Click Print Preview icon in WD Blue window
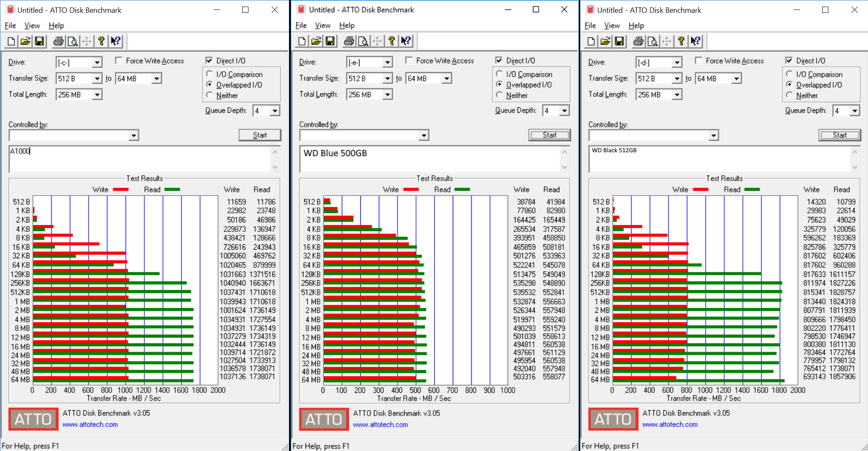868x451 pixels. click(363, 41)
